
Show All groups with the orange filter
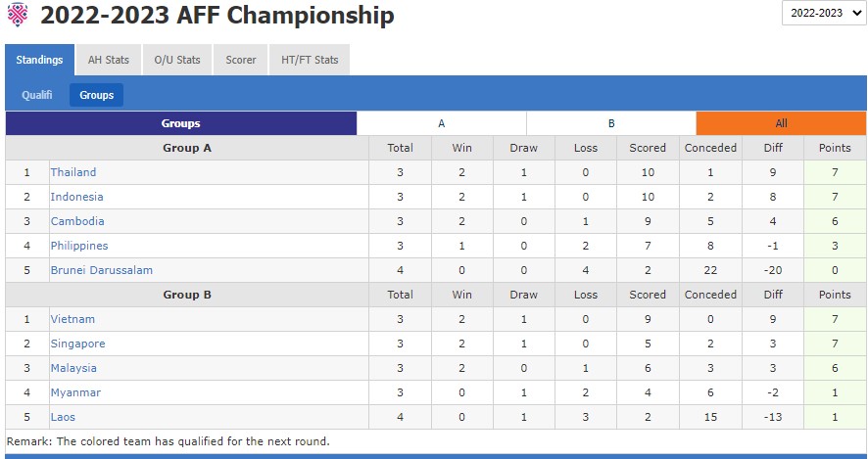[781, 123]
